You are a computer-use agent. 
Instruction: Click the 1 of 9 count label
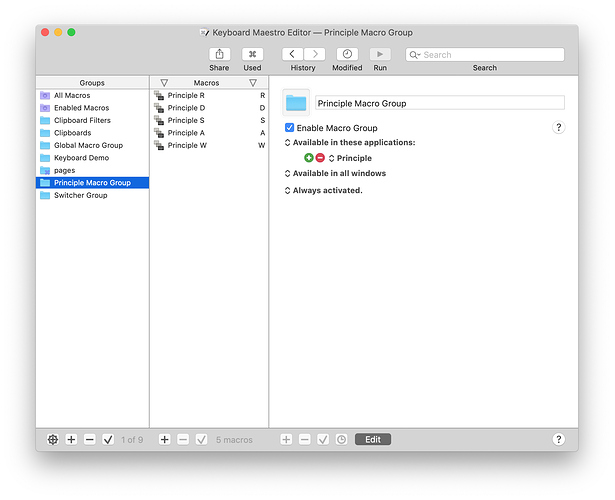coord(132,440)
